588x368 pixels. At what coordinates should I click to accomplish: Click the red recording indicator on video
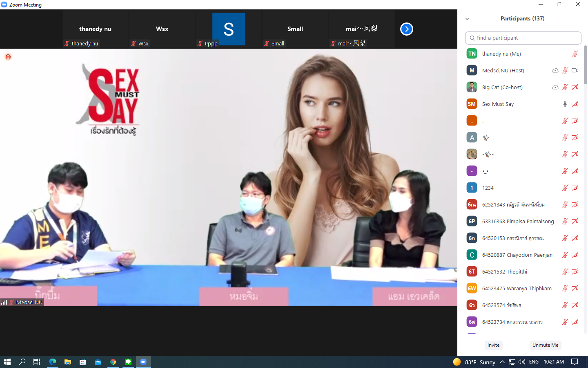tap(8, 57)
